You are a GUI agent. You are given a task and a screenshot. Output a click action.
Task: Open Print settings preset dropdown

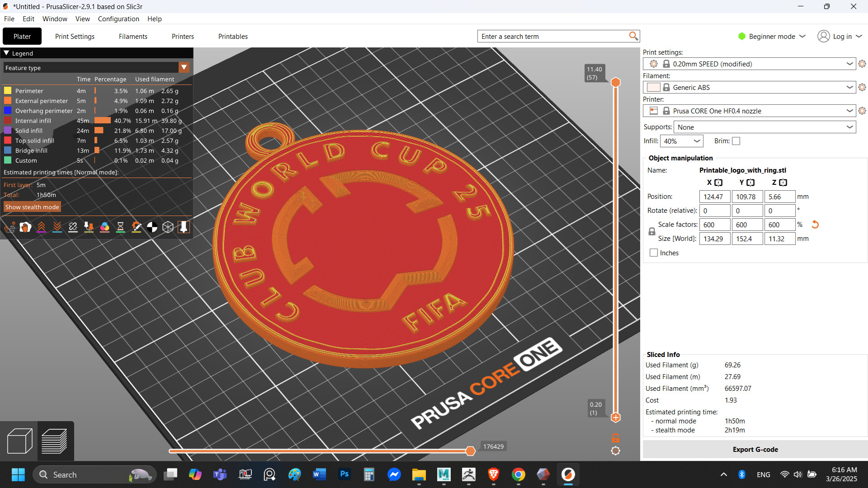[x=750, y=64]
